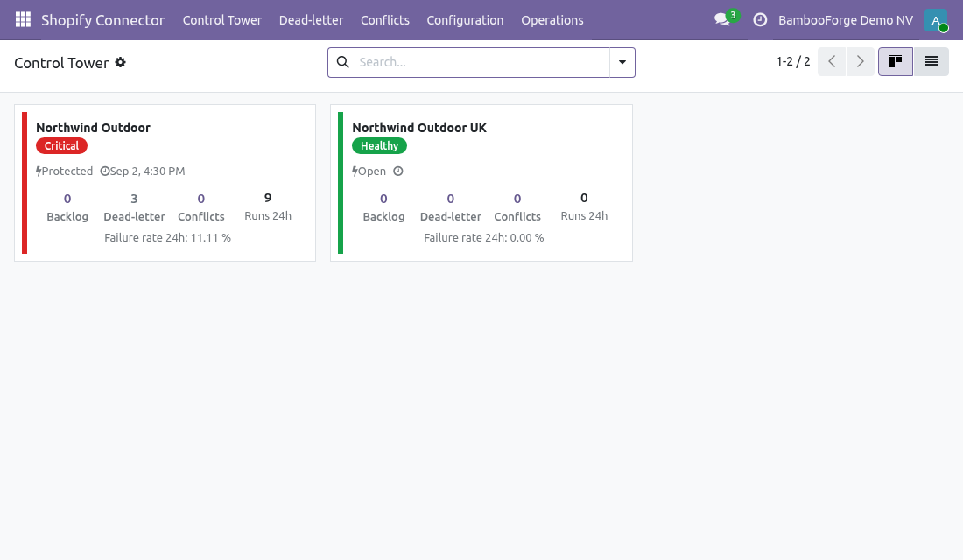Click the Open circuit state label

click(x=372, y=171)
